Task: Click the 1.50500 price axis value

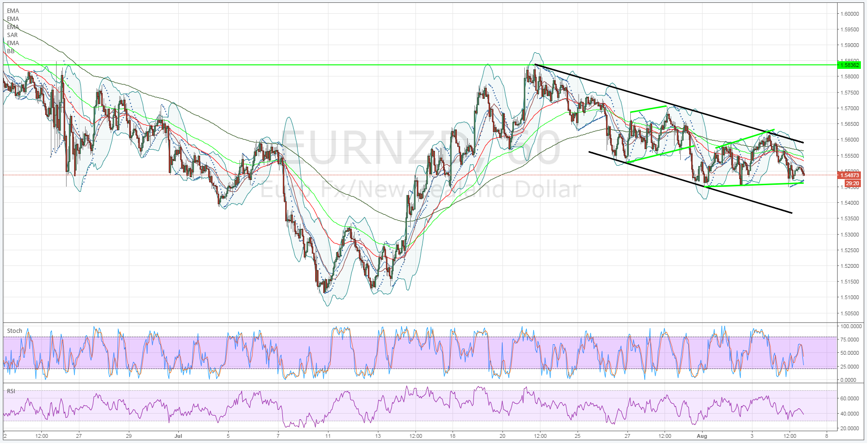Action: (850, 313)
